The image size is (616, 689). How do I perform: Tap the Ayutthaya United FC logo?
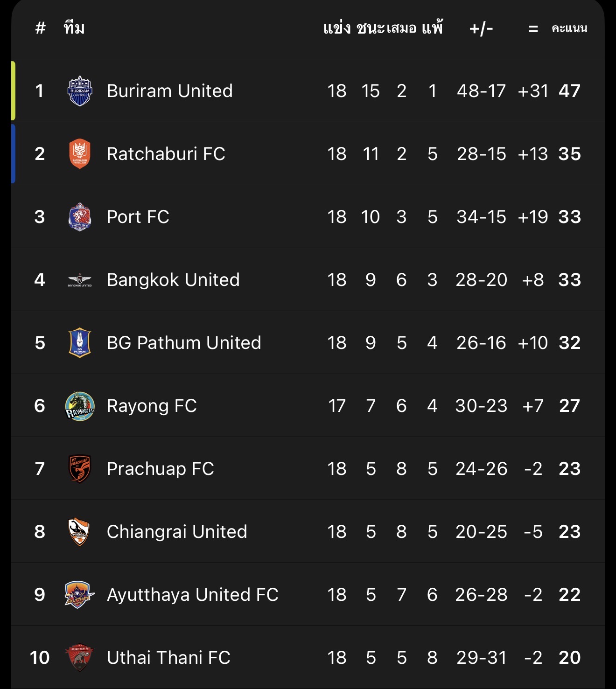click(79, 595)
